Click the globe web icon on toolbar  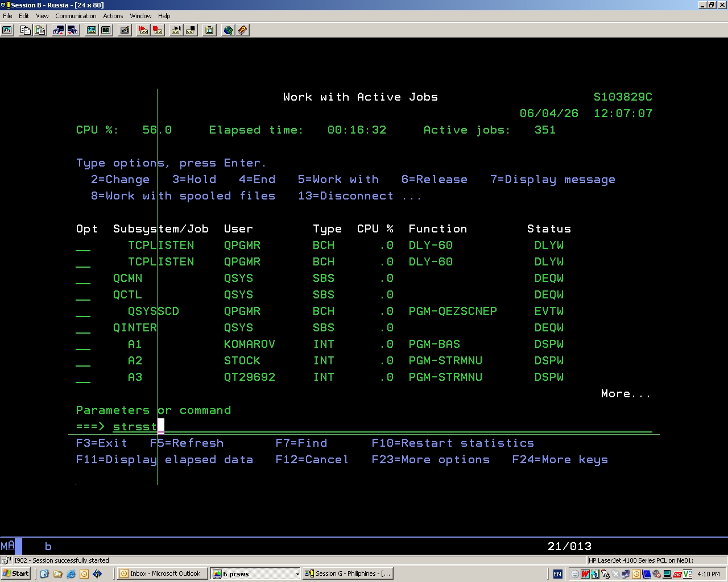(x=228, y=30)
